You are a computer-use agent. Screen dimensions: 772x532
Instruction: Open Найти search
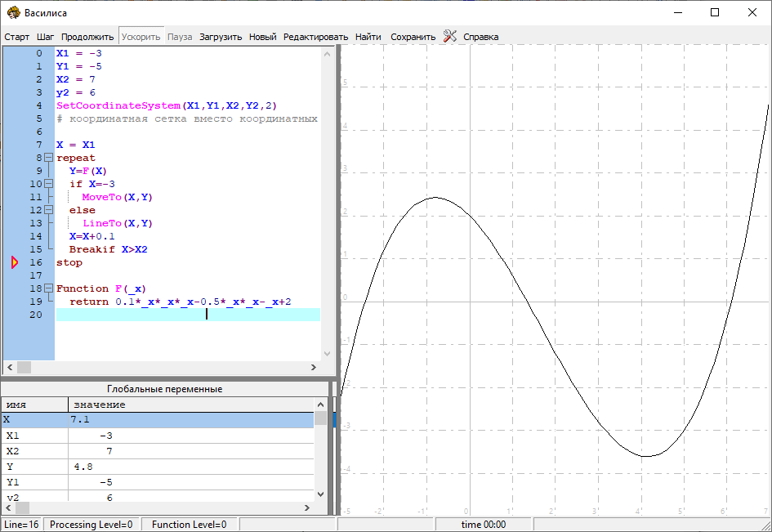(368, 37)
